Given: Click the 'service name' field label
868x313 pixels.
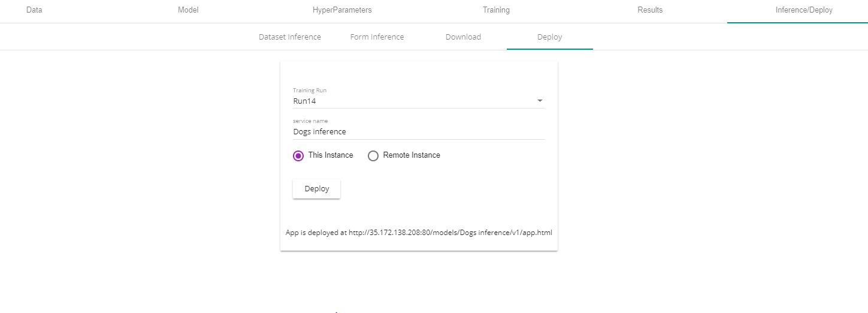Looking at the screenshot, I should [310, 121].
